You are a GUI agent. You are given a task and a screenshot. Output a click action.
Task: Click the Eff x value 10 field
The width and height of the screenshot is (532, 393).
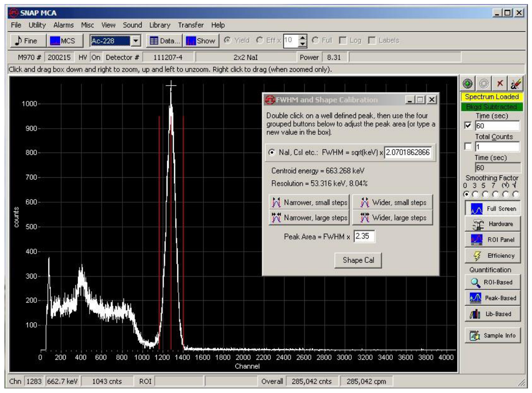coord(291,41)
